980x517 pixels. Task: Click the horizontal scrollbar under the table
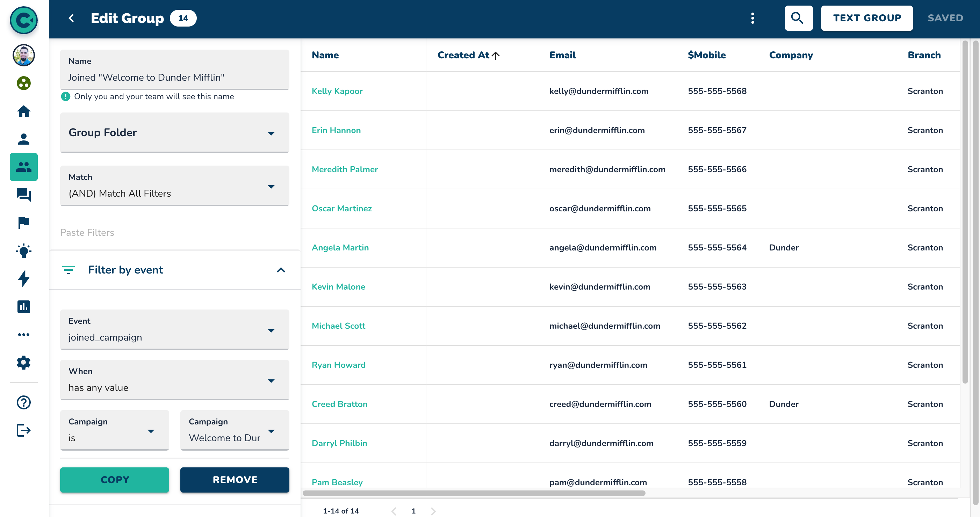474,493
